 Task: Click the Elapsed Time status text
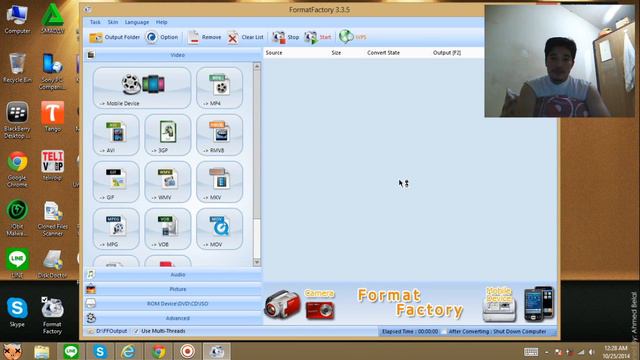[410, 331]
